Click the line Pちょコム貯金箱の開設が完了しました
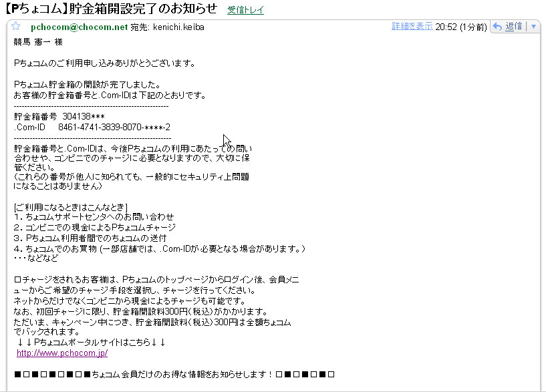This screenshot has height=392, width=546. [88, 85]
